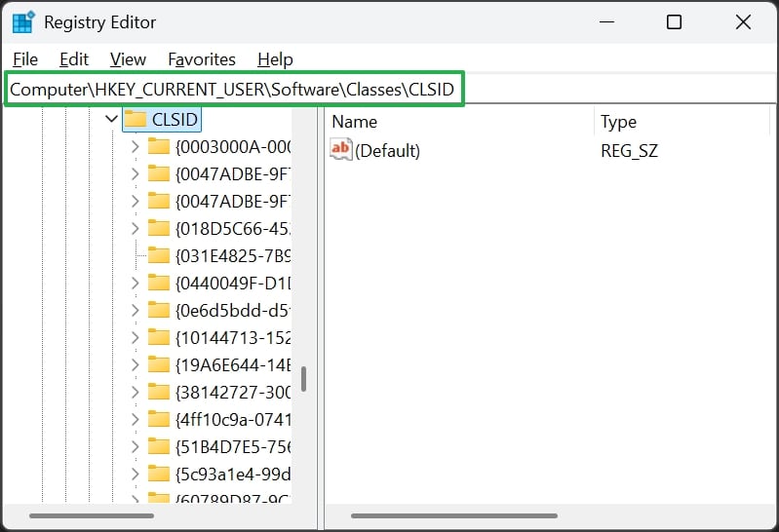Expand the {38142727-300 key

(x=136, y=393)
